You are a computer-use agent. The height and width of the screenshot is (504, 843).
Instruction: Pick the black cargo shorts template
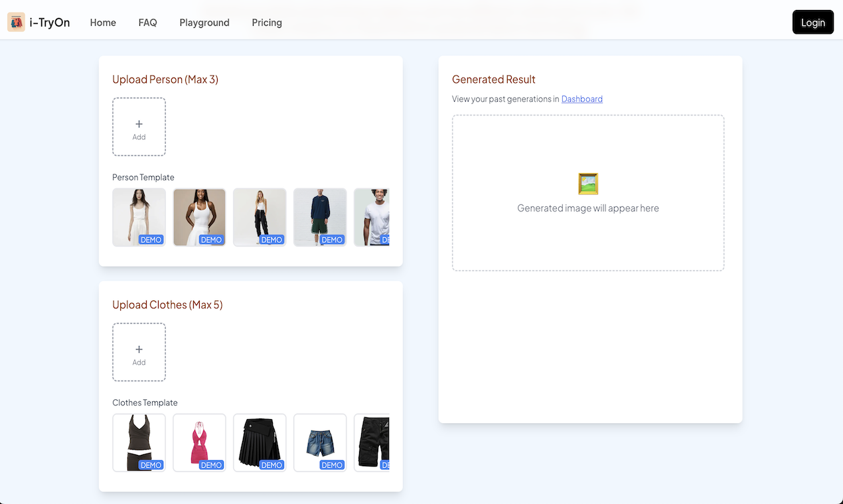pyautogui.click(x=372, y=442)
